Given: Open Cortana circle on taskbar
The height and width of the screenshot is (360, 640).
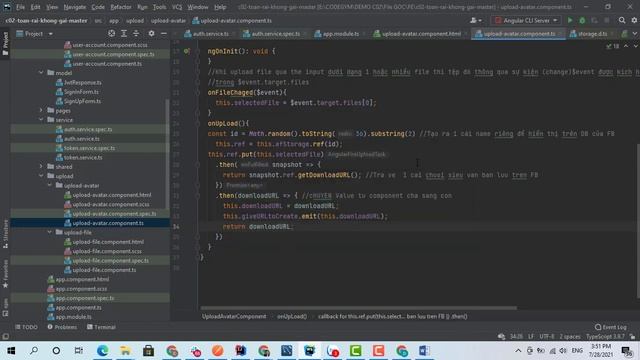Looking at the screenshot, I should pos(56,351).
